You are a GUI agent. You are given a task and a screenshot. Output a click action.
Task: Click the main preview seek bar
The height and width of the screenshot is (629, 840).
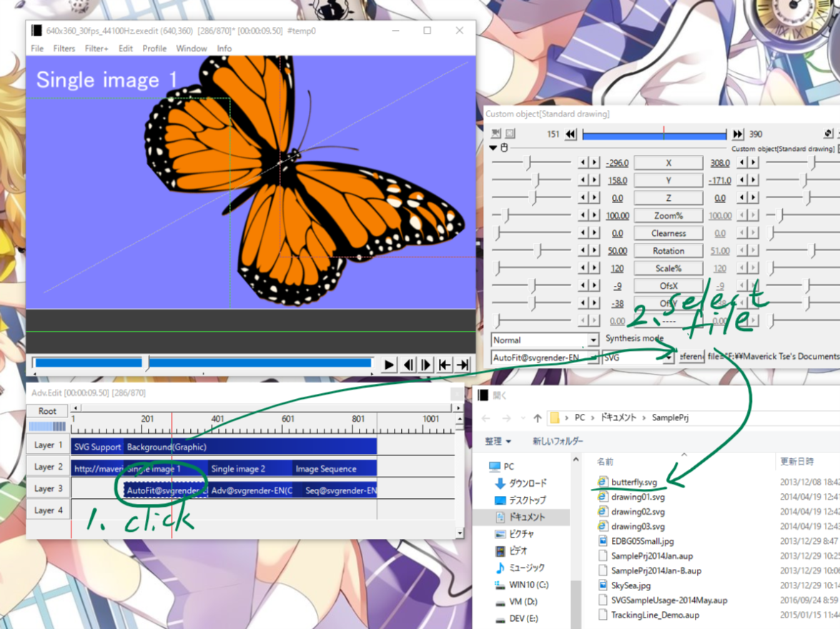click(x=204, y=362)
